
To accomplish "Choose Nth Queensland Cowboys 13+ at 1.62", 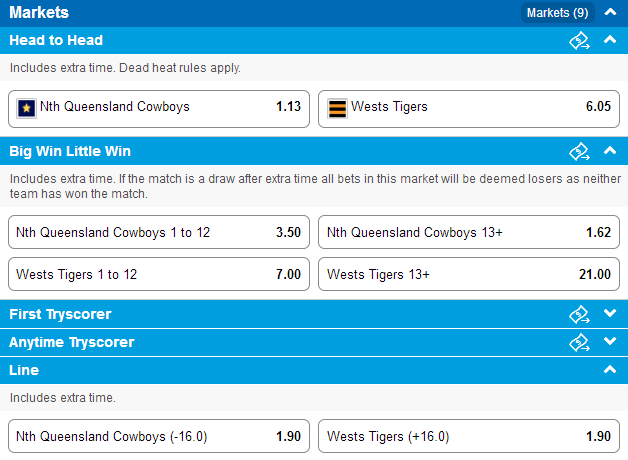I will click(469, 232).
